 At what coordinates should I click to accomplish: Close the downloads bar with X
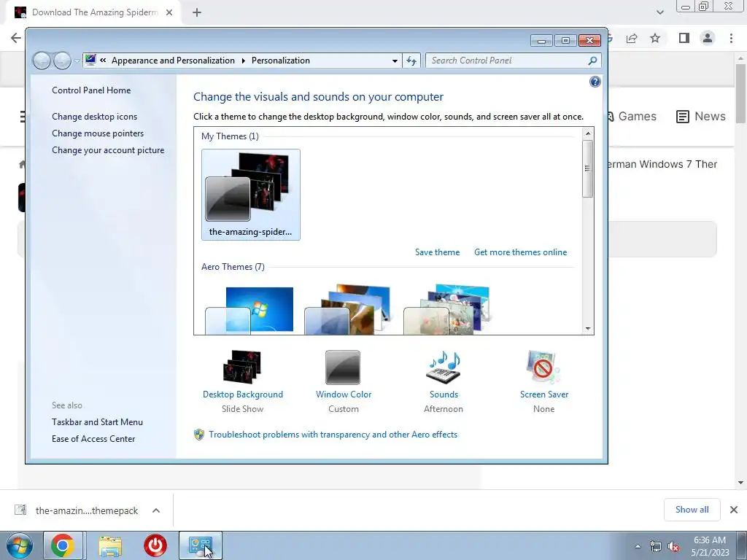[x=734, y=510]
